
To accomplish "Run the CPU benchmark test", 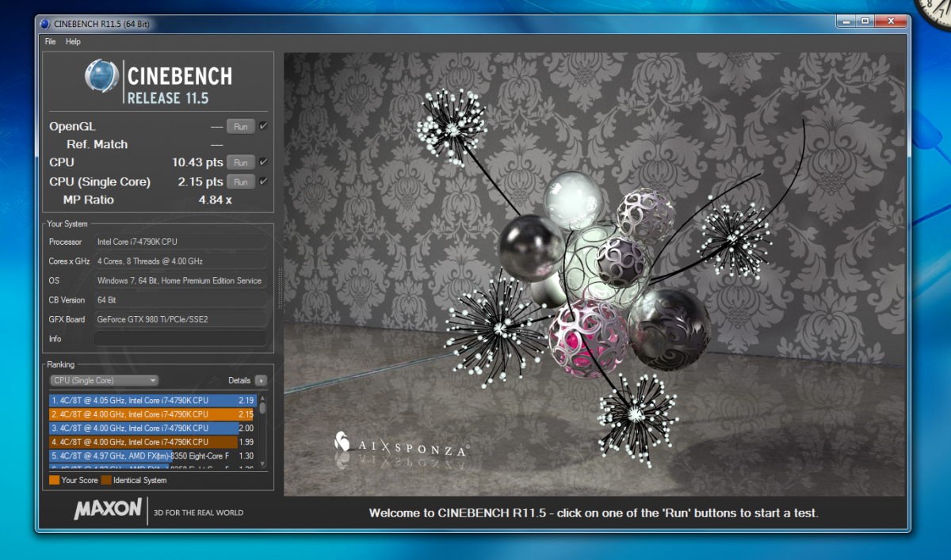I will pyautogui.click(x=241, y=162).
